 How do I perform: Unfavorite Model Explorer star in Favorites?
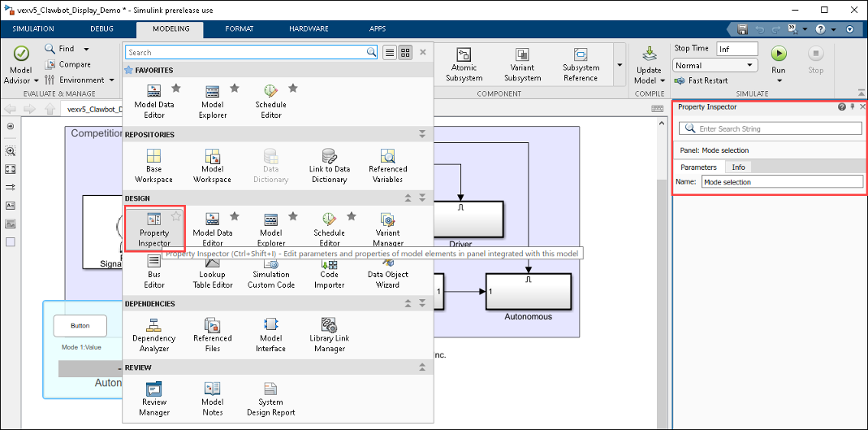[x=234, y=88]
